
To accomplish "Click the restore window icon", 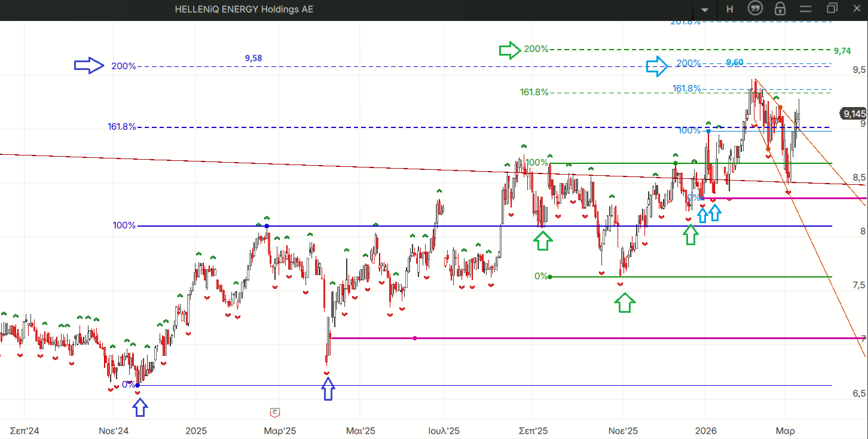I will [x=832, y=8].
